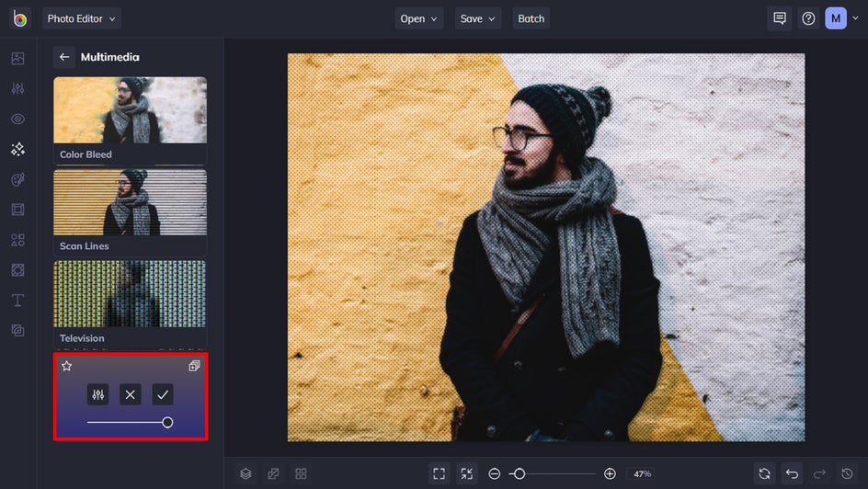
Task: Cancel the effect with X button
Action: [130, 394]
